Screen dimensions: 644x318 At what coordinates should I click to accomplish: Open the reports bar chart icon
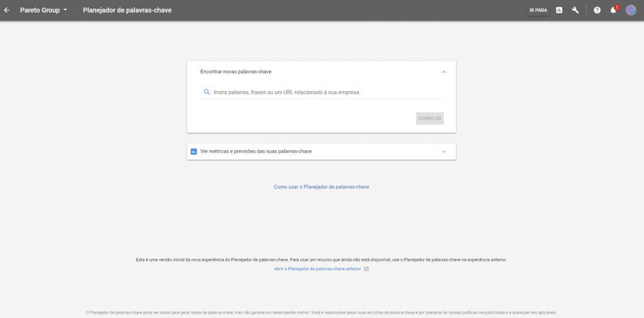point(559,10)
